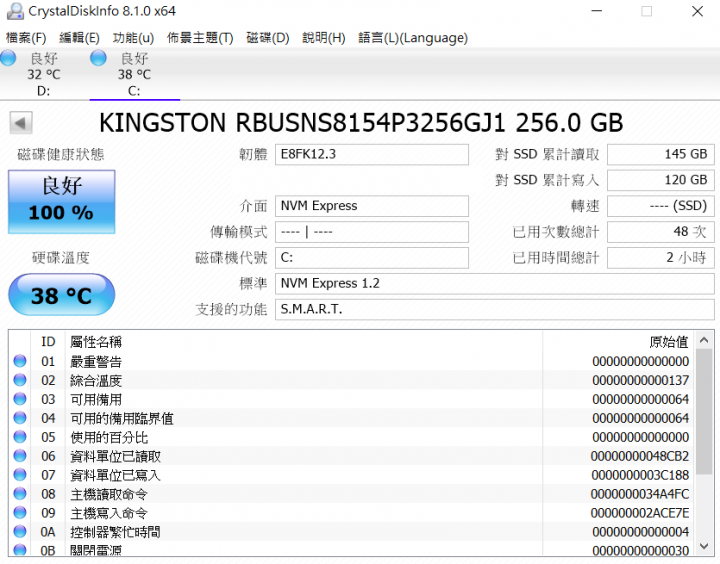Open the 磁碟(D) menu
This screenshot has width=720, height=564.
tap(268, 38)
